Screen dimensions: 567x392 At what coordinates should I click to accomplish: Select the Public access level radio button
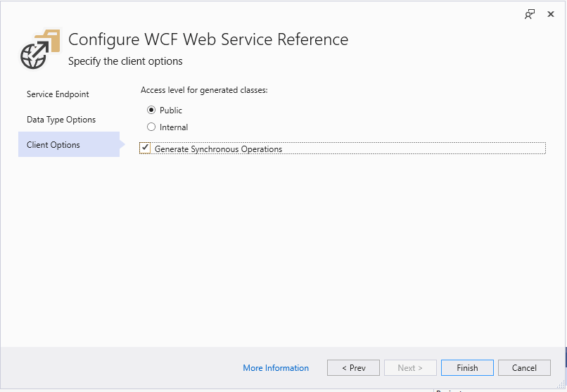tap(151, 110)
